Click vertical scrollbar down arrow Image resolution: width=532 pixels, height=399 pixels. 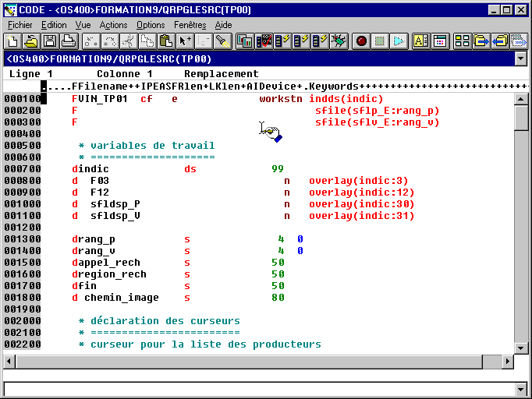coord(521,349)
